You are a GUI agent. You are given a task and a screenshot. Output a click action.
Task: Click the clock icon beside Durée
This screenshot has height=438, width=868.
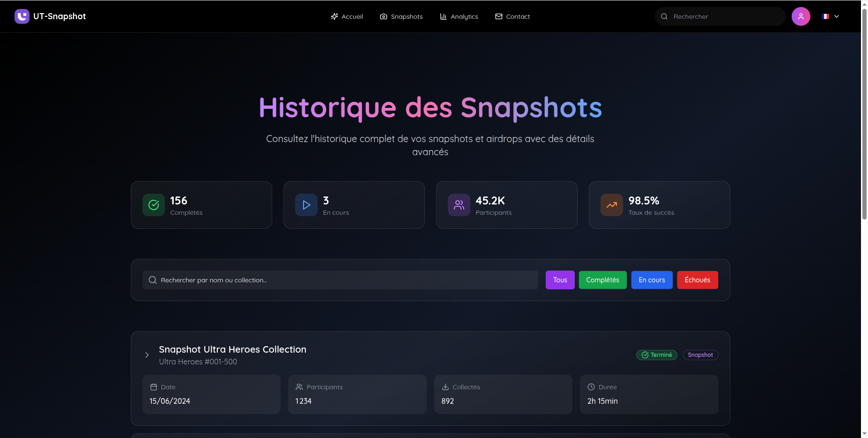591,387
